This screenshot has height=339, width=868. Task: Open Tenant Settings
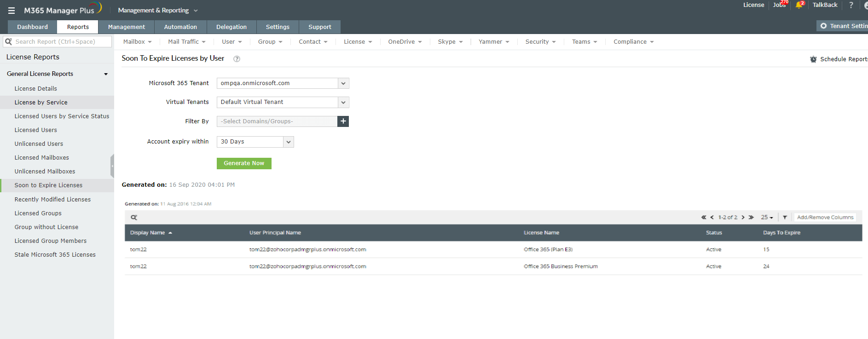click(x=843, y=26)
